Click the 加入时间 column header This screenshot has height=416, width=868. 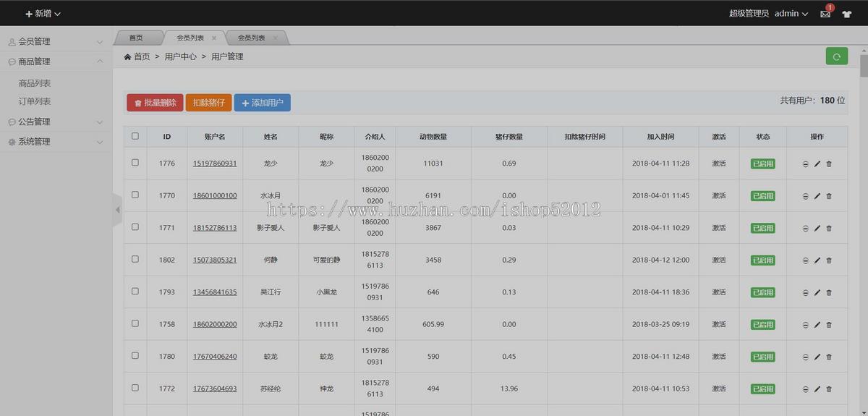pyautogui.click(x=660, y=137)
